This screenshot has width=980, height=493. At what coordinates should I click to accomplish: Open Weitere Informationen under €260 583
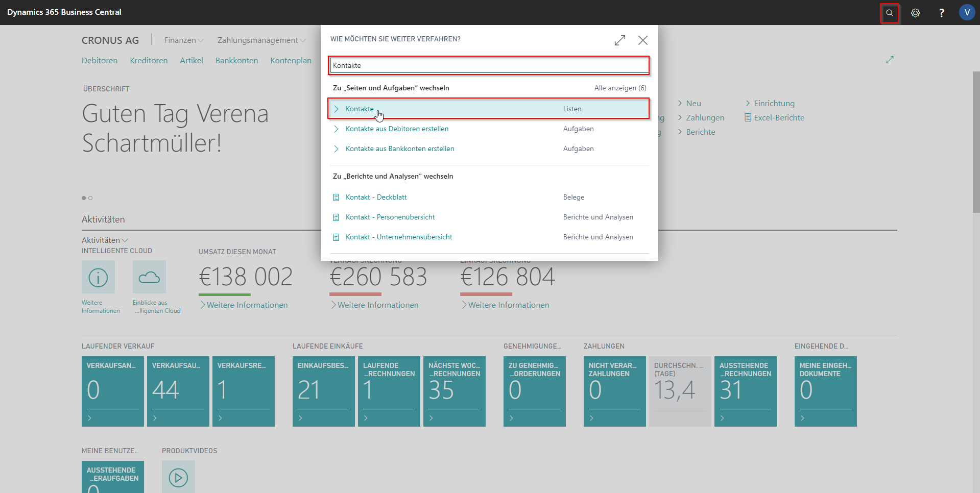374,305
